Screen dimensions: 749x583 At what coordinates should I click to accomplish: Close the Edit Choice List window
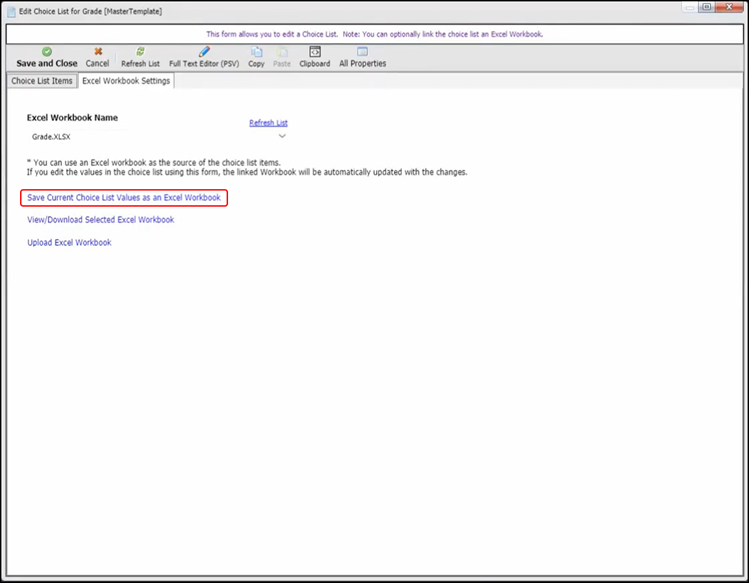click(x=730, y=8)
